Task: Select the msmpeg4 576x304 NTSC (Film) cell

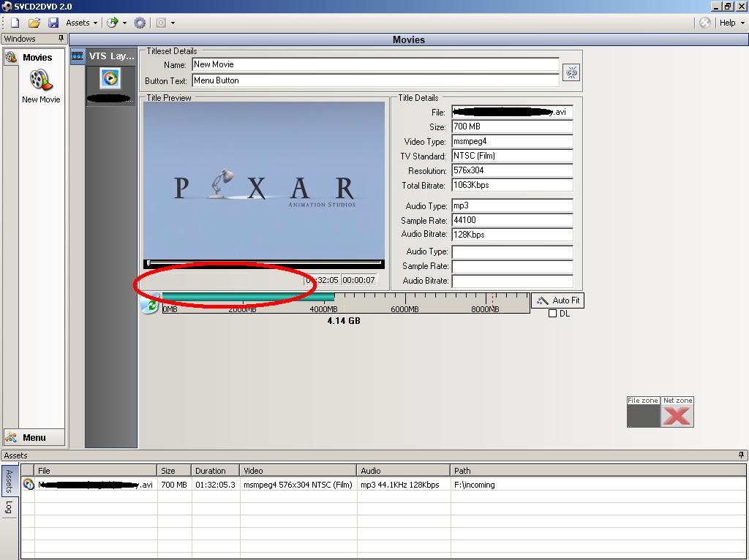Action: (x=298, y=485)
